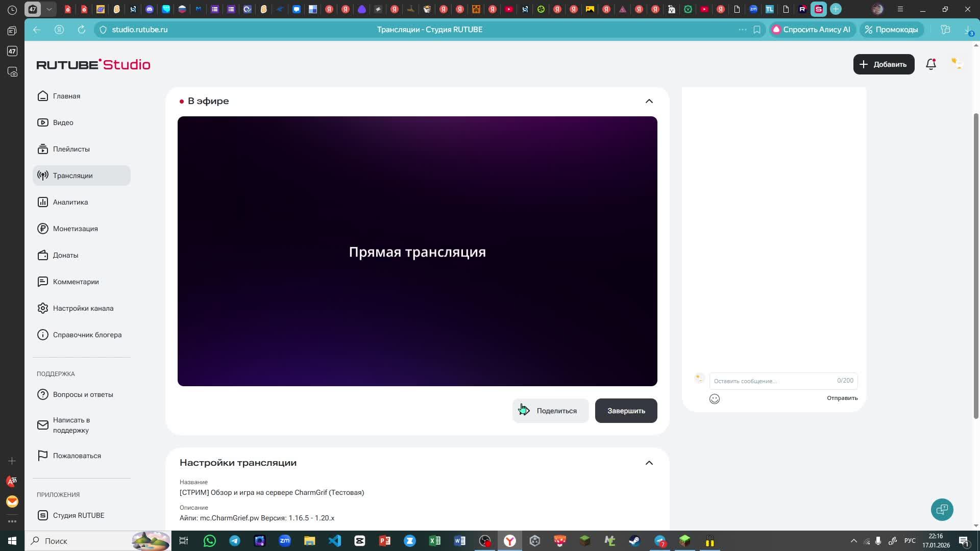Image resolution: width=980 pixels, height=551 pixels.
Task: Click Написать в поддержку link
Action: click(71, 425)
